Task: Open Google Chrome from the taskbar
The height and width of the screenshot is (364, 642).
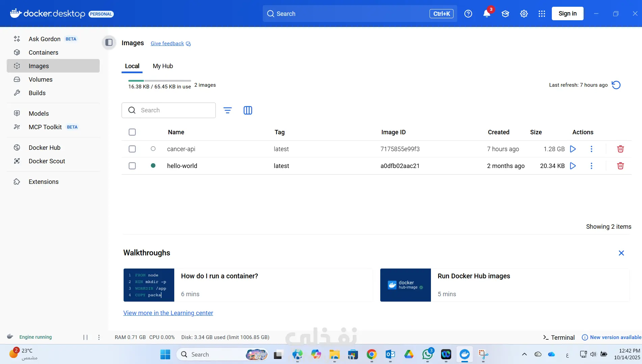Action: click(371, 355)
